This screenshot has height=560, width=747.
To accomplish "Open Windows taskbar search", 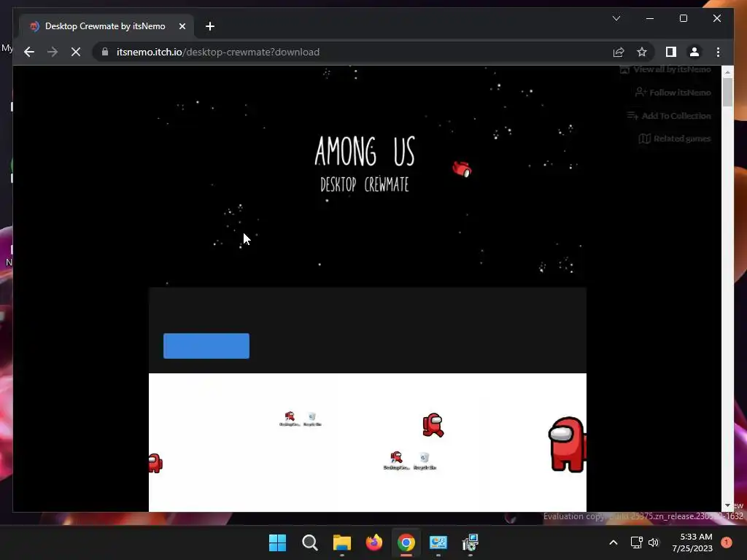I will (x=309, y=542).
